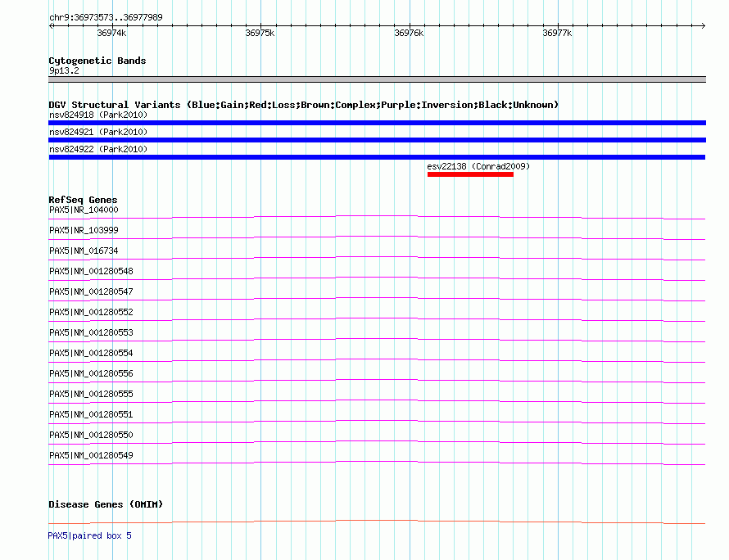
Task: Open variant esv22138 (Conrad2009) label
Action: [x=478, y=166]
